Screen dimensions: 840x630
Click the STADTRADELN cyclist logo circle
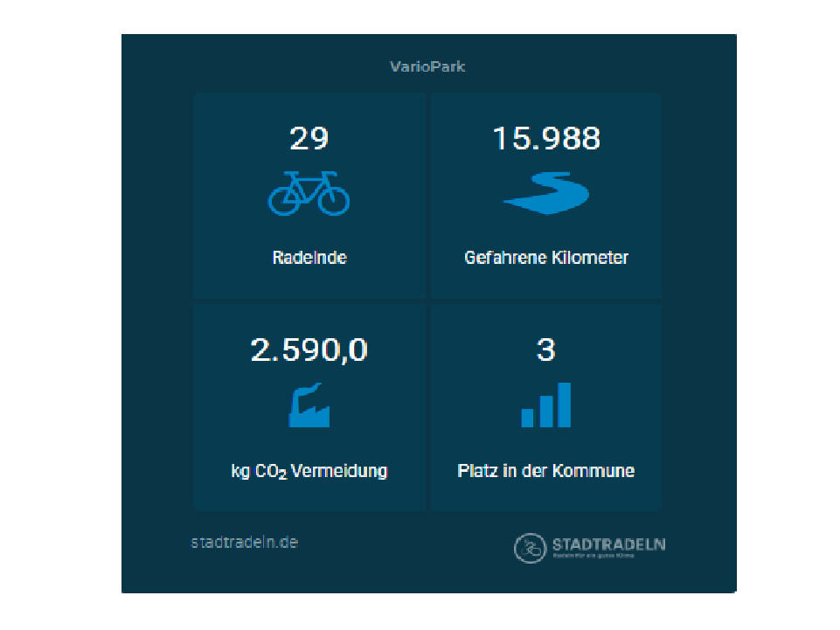coord(530,548)
